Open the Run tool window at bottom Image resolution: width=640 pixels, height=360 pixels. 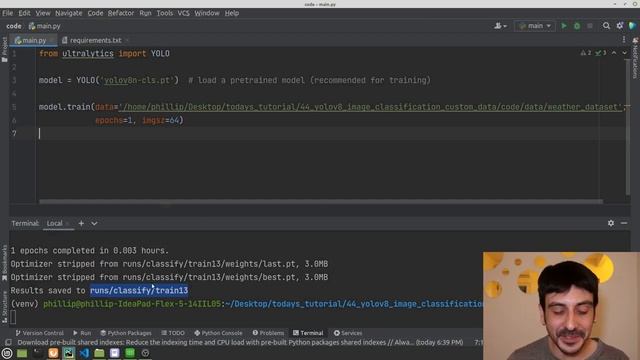pyautogui.click(x=82, y=333)
